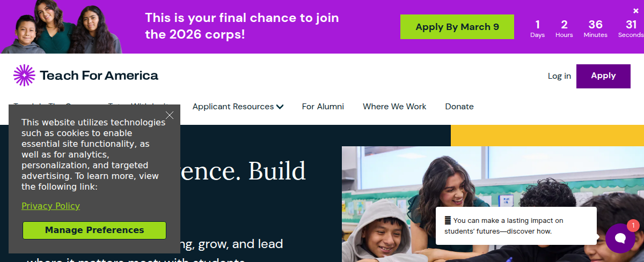The image size is (644, 262).
Task: Click the banner photo of three students
Action: [x=61, y=27]
